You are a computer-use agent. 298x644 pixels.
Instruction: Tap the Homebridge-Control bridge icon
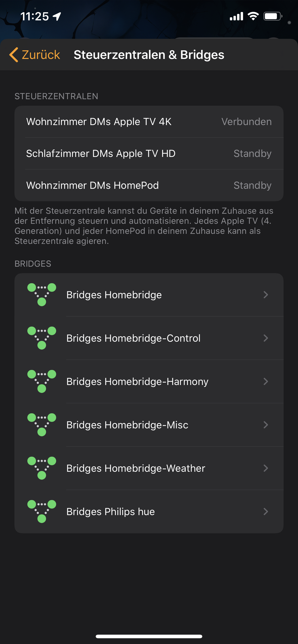(42, 338)
